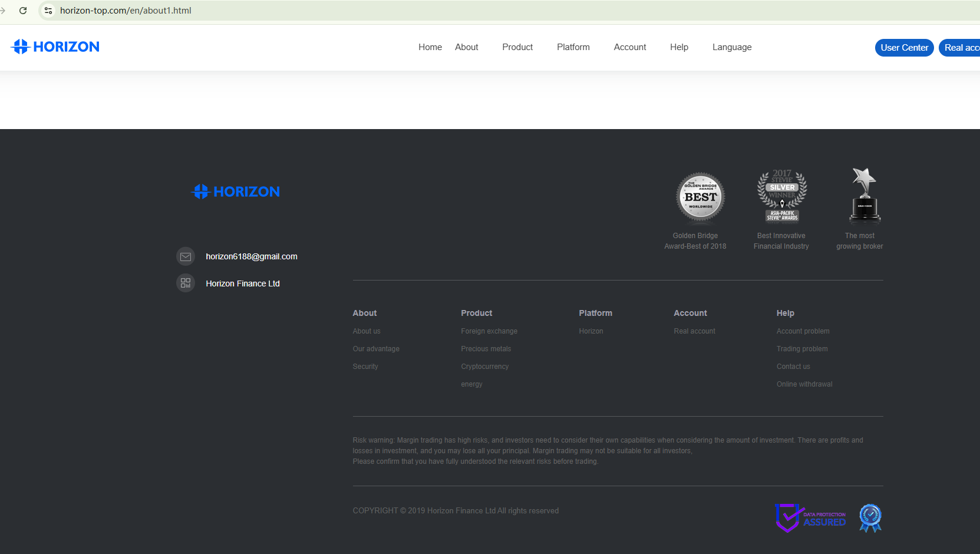Click the Data Protection Assured shield badge
This screenshot has width=980, height=554.
point(811,518)
